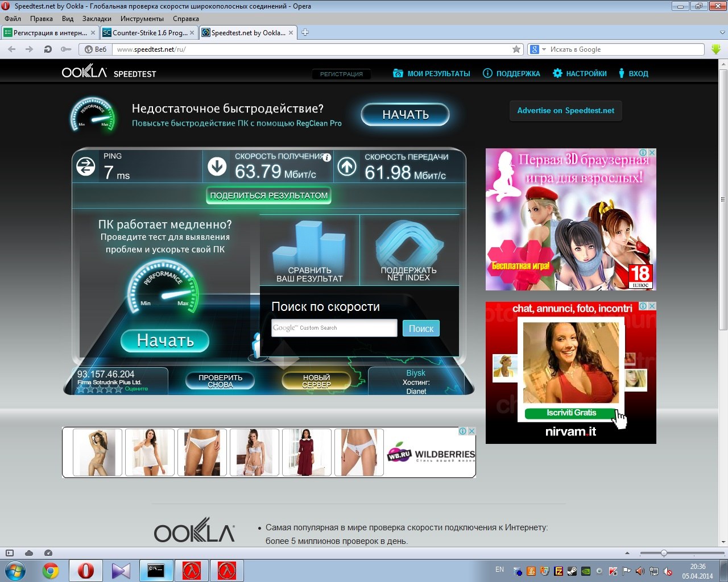The height and width of the screenshot is (582, 728).
Task: Launch Google Chrome from the taskbar
Action: pyautogui.click(x=51, y=571)
